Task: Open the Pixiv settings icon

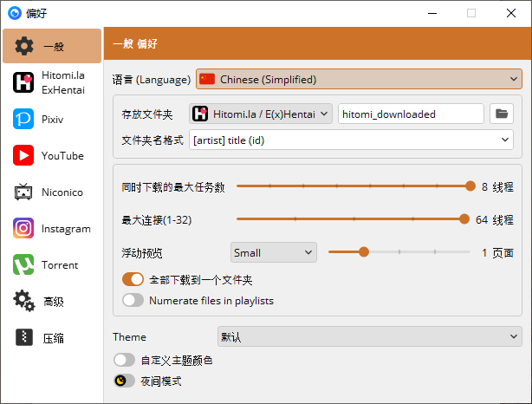Action: tap(23, 119)
